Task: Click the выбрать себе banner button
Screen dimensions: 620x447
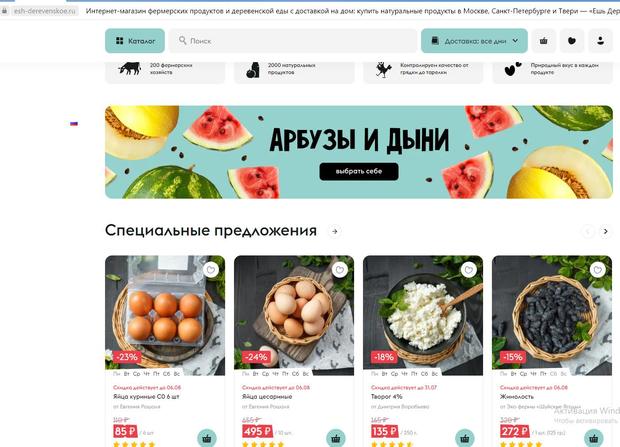Action: click(359, 171)
